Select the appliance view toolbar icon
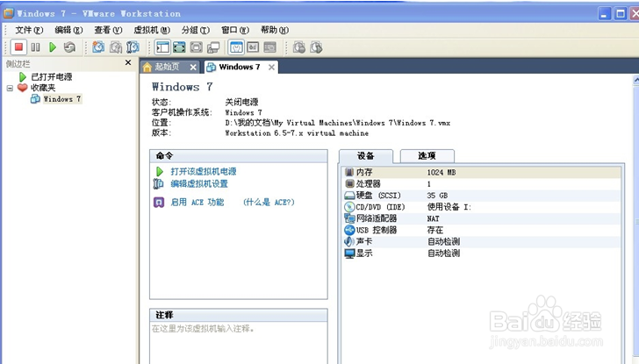The width and height of the screenshot is (639, 364). pos(253,47)
